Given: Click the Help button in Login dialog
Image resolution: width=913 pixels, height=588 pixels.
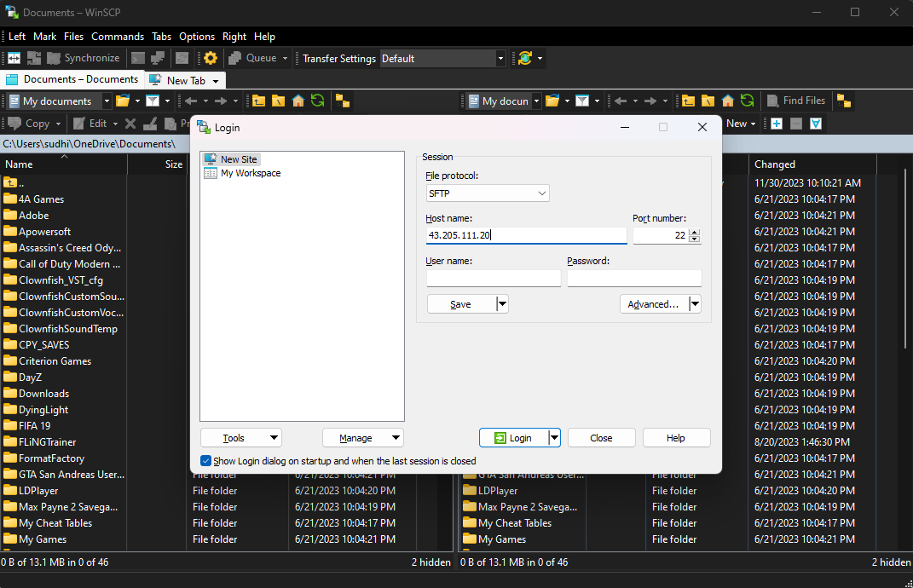Looking at the screenshot, I should [676, 437].
